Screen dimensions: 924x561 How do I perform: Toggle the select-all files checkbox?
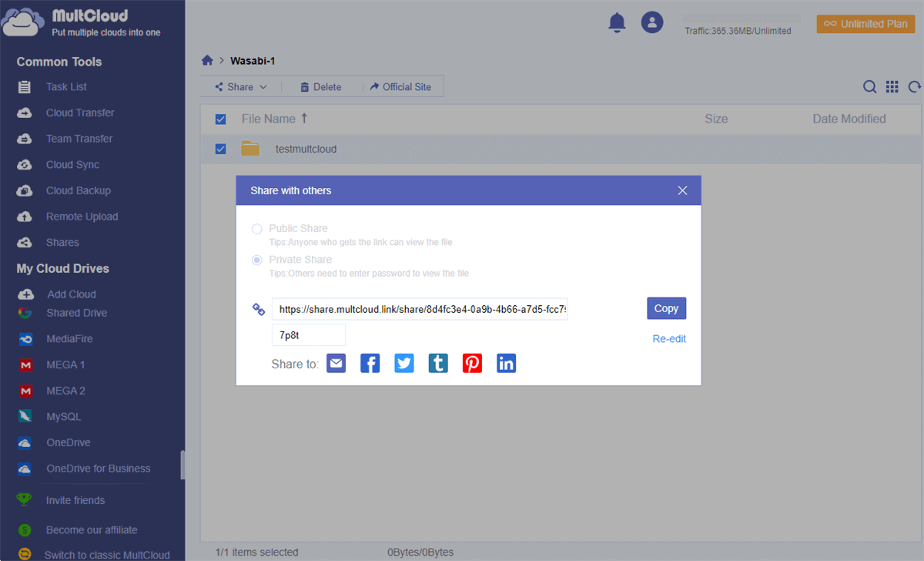click(221, 119)
